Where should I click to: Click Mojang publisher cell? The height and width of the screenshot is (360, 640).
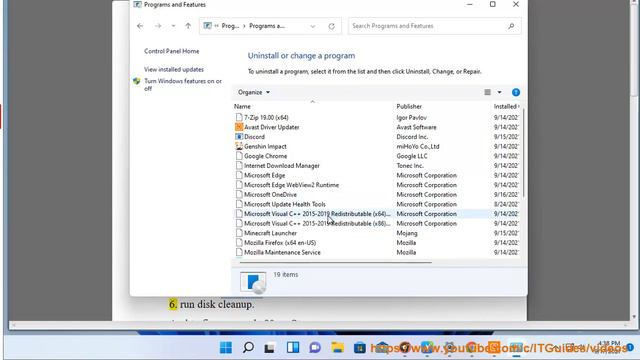point(407,233)
